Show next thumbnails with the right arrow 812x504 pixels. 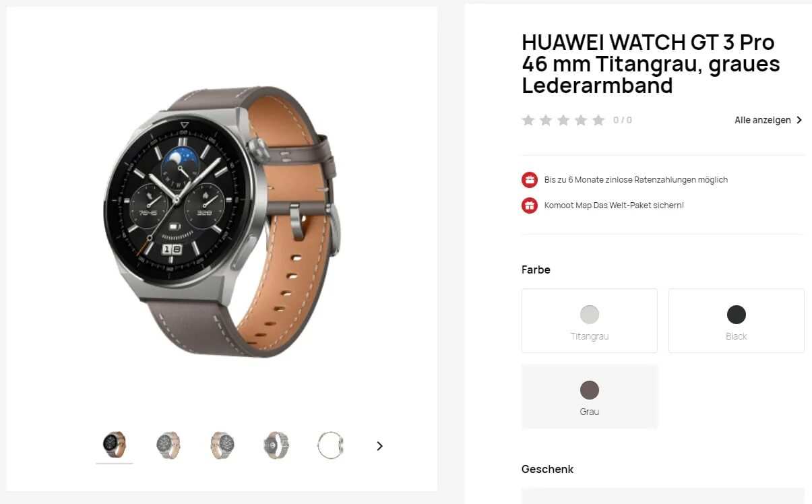coord(379,445)
